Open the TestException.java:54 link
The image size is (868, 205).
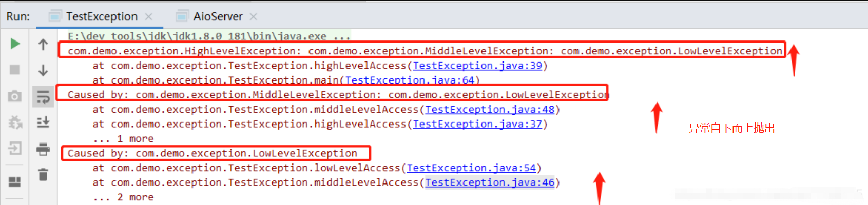coord(471,168)
